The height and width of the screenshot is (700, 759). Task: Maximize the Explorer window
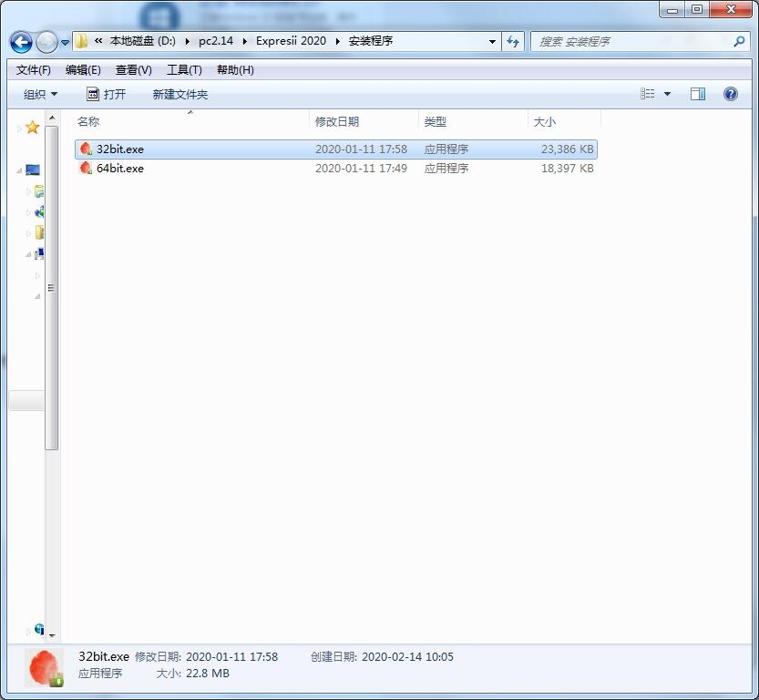(697, 10)
